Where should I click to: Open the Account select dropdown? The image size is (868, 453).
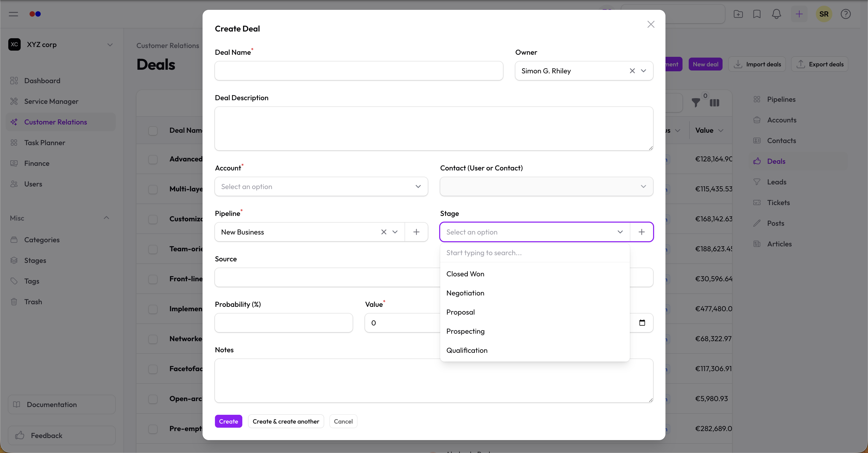pos(321,186)
